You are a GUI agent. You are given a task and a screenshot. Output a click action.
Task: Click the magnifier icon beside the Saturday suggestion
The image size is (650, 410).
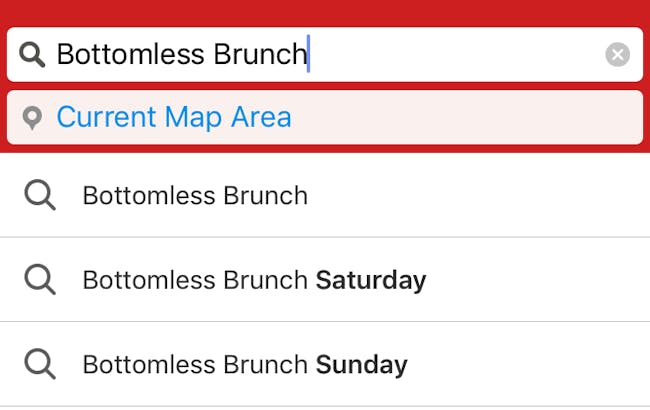click(40, 279)
